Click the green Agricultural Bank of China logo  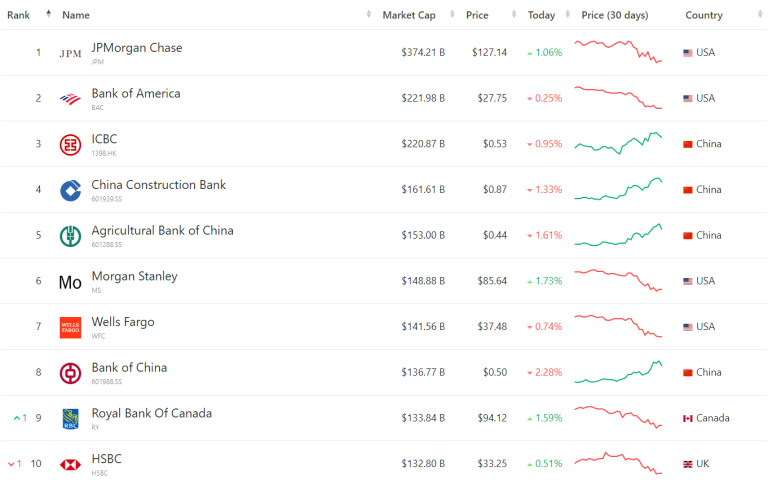(x=70, y=236)
